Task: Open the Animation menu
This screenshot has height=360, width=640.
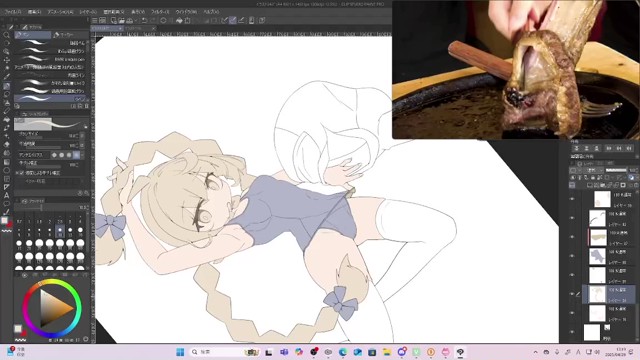Action: pyautogui.click(x=60, y=12)
